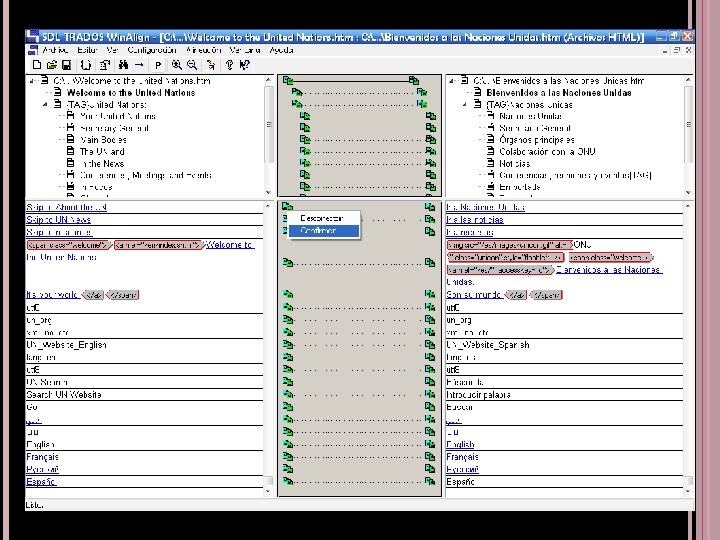Click the 'Introducir palabra' target segment
The image size is (720, 540).
(478, 394)
